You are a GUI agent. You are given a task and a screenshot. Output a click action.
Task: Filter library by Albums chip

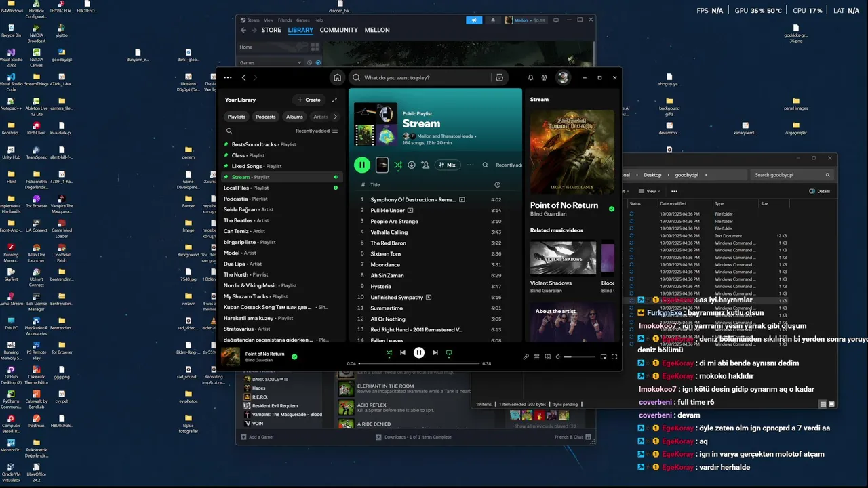coord(294,117)
